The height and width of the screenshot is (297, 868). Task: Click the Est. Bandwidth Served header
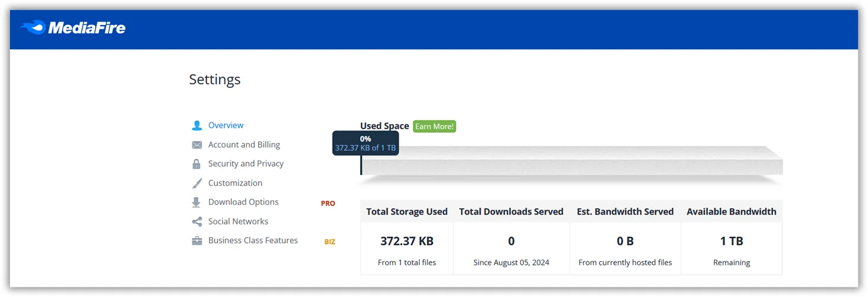click(x=625, y=211)
